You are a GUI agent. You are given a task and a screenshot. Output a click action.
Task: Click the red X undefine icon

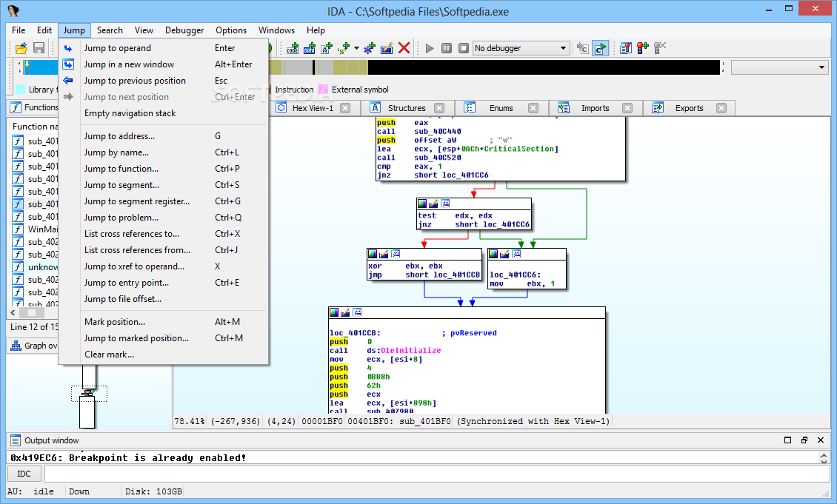pos(404,48)
